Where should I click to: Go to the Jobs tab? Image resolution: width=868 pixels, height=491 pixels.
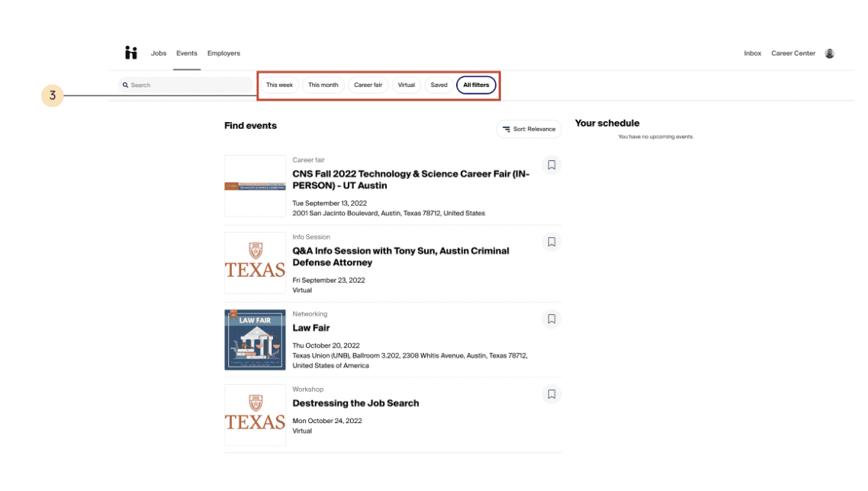pyautogui.click(x=159, y=53)
